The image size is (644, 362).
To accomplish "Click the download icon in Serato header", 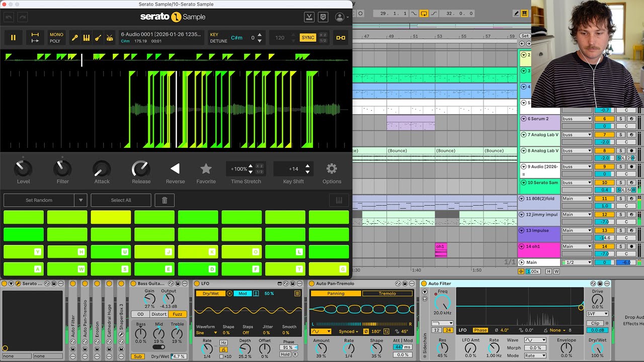I will point(309,17).
